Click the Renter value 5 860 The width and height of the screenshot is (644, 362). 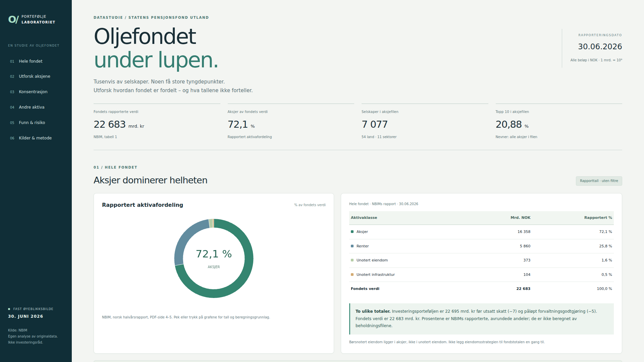pos(525,246)
